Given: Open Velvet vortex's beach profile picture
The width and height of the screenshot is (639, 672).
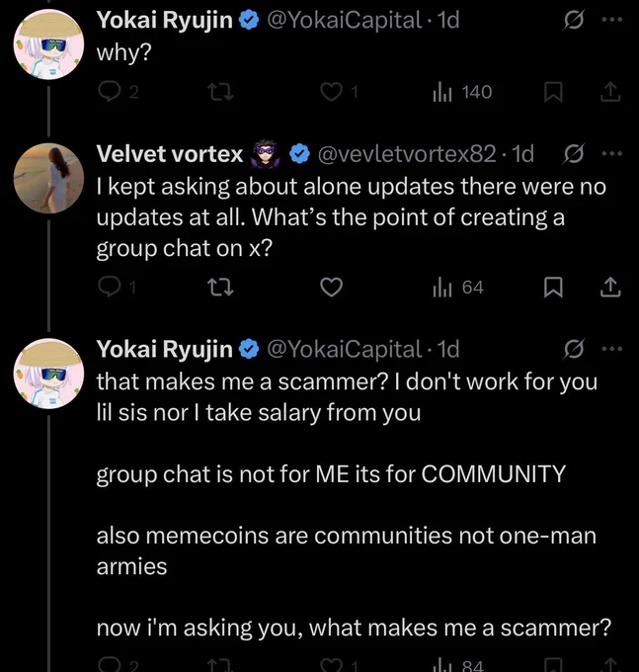Looking at the screenshot, I should click(48, 178).
